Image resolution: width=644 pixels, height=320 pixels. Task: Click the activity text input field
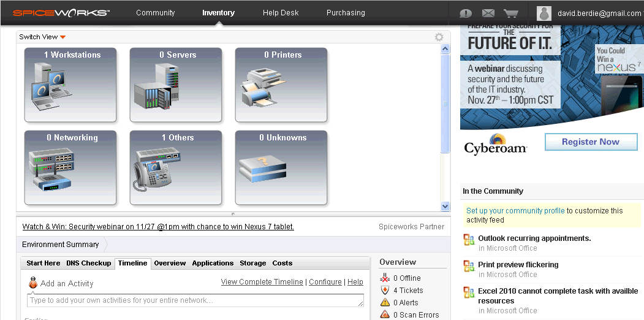coord(195,300)
